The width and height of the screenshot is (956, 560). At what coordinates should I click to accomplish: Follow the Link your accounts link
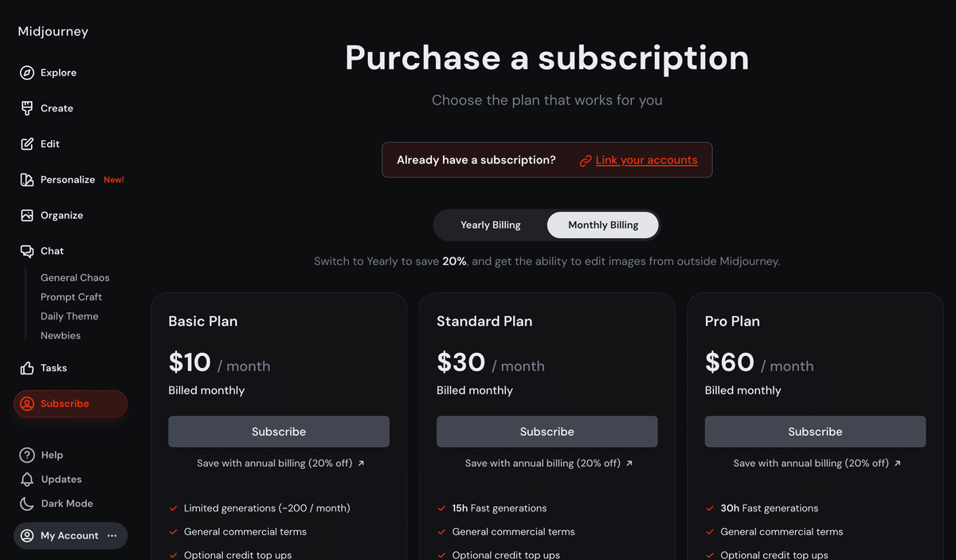click(x=646, y=160)
